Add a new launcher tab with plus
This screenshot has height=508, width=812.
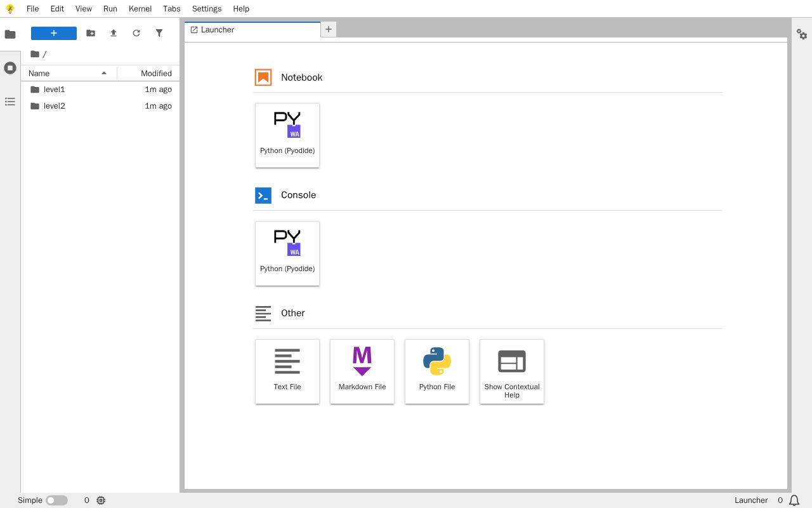tap(329, 29)
